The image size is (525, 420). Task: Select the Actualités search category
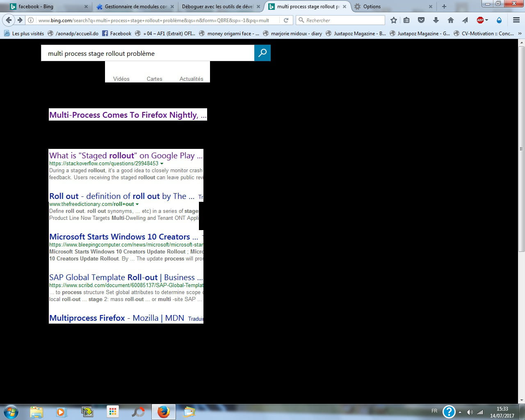[192, 79]
